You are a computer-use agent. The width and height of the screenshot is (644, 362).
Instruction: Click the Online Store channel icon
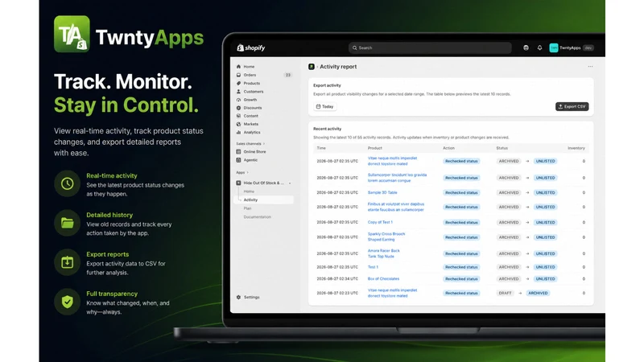[238, 151]
